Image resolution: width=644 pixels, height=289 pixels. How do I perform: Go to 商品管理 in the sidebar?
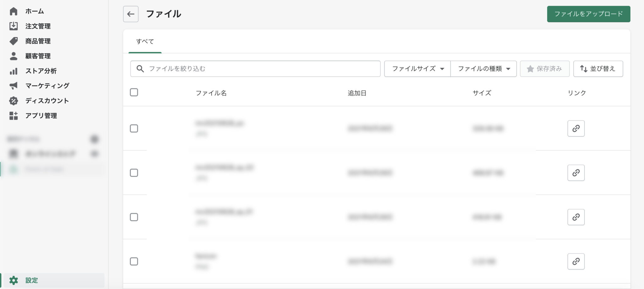(x=38, y=41)
